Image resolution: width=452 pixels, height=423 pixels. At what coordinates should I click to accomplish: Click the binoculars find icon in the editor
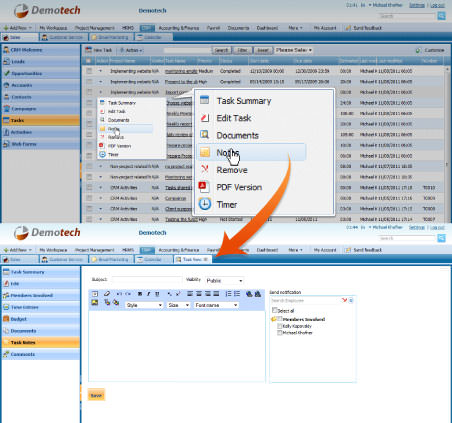(x=249, y=294)
